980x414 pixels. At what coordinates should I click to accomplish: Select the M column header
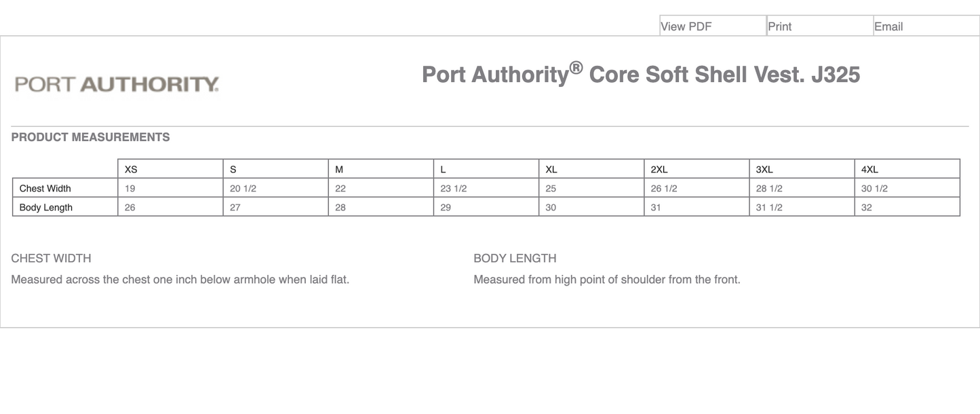338,168
